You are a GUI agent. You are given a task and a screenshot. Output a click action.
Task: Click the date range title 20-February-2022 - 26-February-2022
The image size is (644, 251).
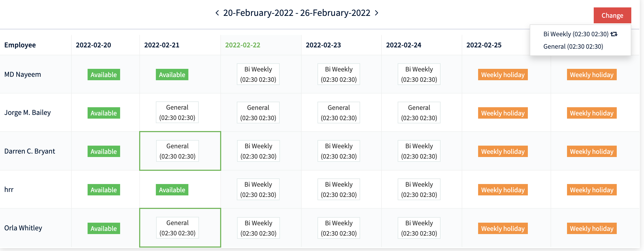pyautogui.click(x=297, y=13)
